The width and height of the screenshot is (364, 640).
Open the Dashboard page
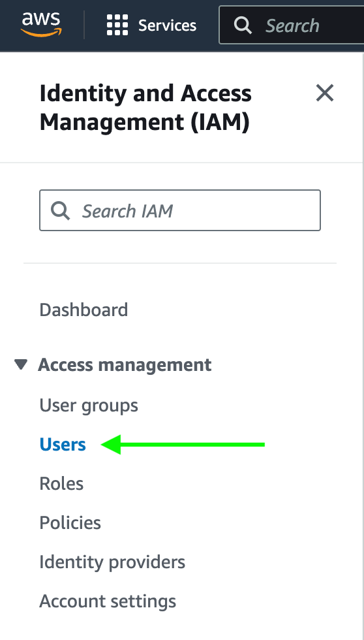pyautogui.click(x=83, y=310)
